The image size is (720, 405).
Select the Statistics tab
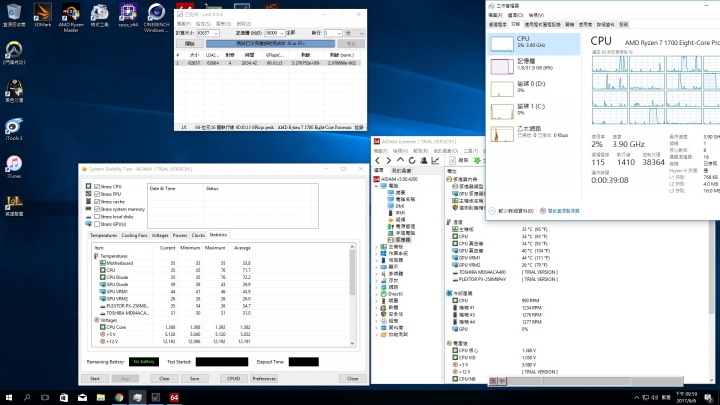[218, 235]
